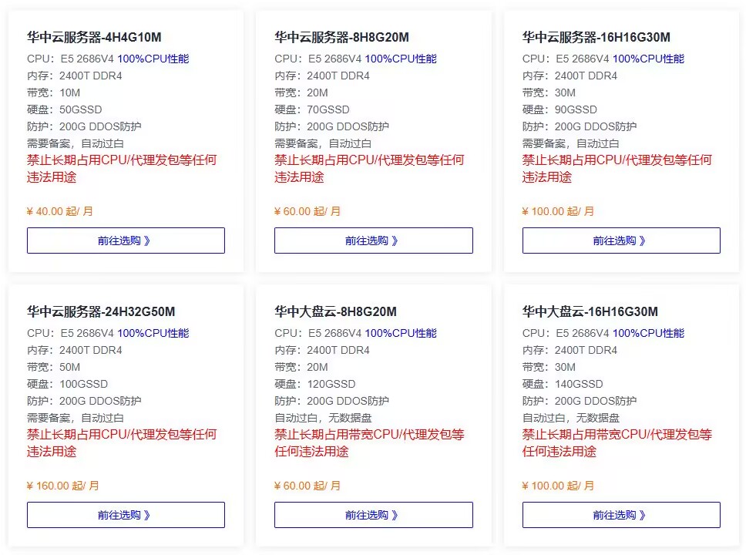The height and width of the screenshot is (555, 756).
Task: Follow 100%CPU性能 link in 华中云服务器-24H32G50M card
Action: (x=153, y=333)
